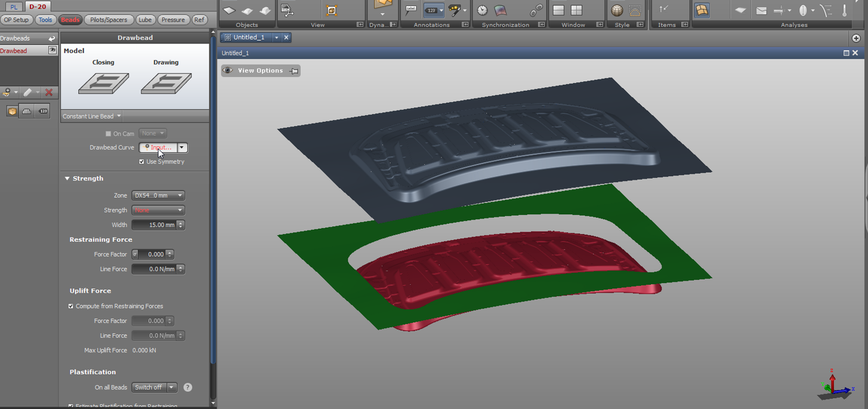Open the Zone dropdown
868x409 pixels.
pyautogui.click(x=158, y=195)
